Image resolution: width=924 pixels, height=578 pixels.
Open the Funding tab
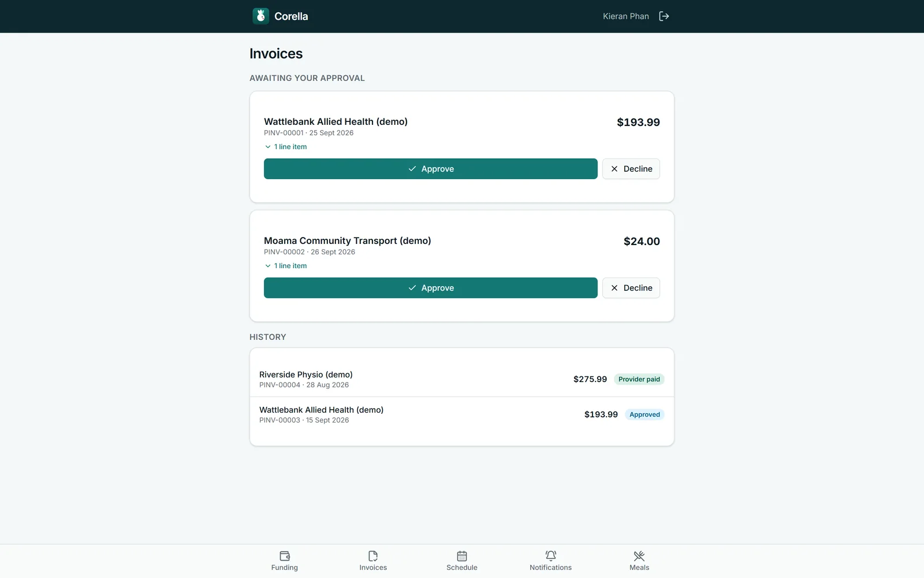click(285, 561)
